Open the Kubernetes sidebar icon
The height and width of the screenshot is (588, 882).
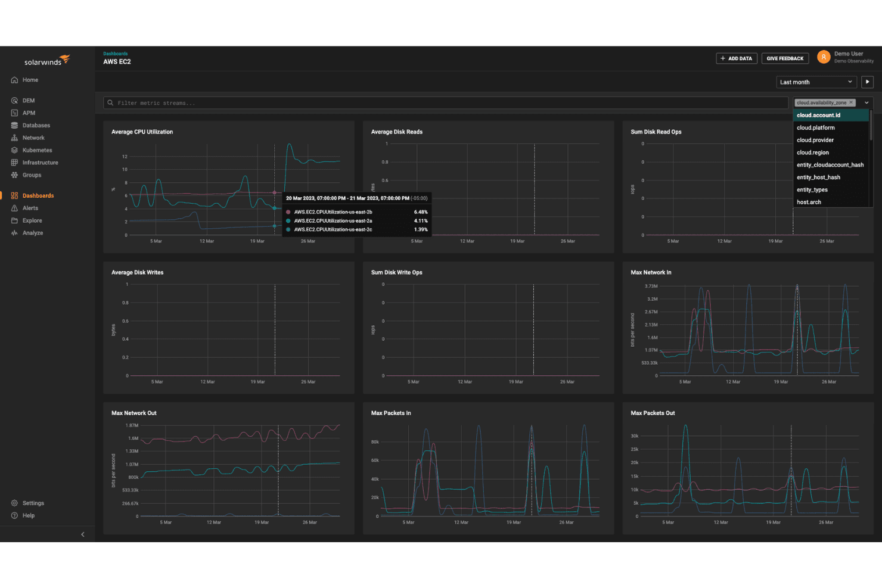[14, 150]
